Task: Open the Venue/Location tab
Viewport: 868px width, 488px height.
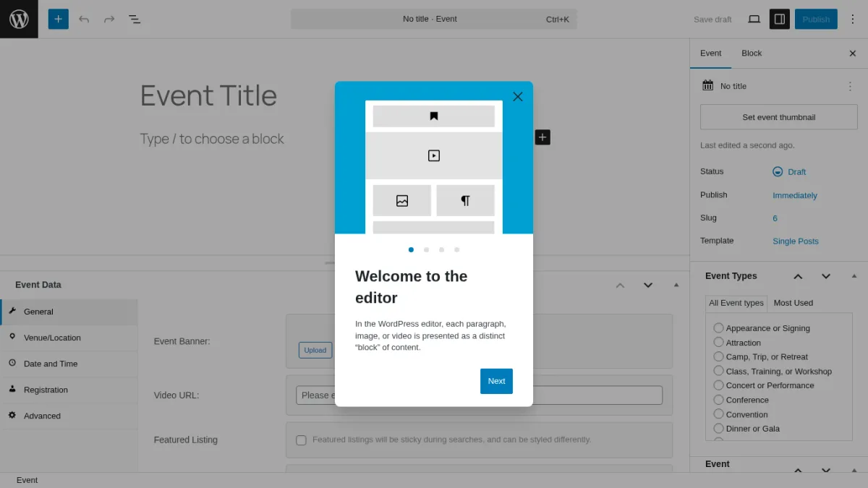Action: (69, 338)
